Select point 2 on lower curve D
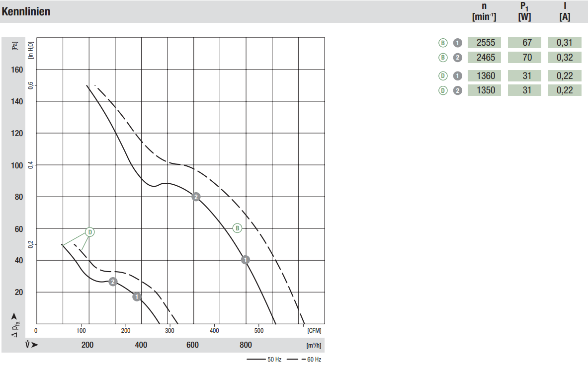588x367 pixels. [x=113, y=282]
